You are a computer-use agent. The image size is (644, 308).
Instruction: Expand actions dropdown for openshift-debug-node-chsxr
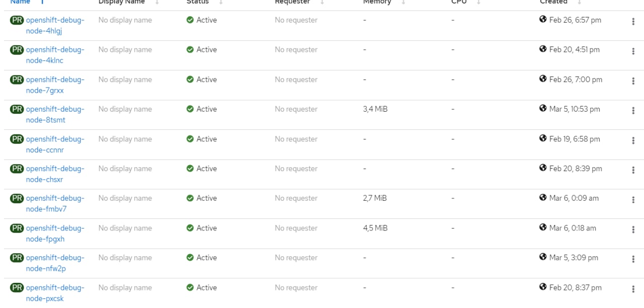pos(633,170)
